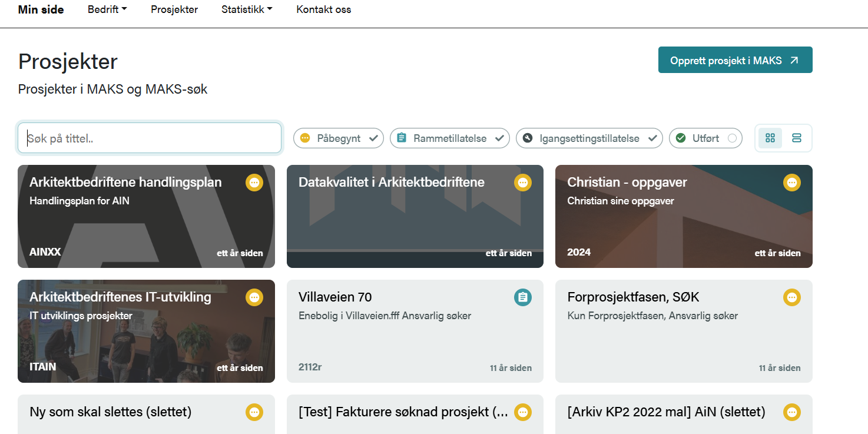Open the [Test] Fakturere søknad prosjekt title
Image resolution: width=868 pixels, height=434 pixels.
point(403,412)
